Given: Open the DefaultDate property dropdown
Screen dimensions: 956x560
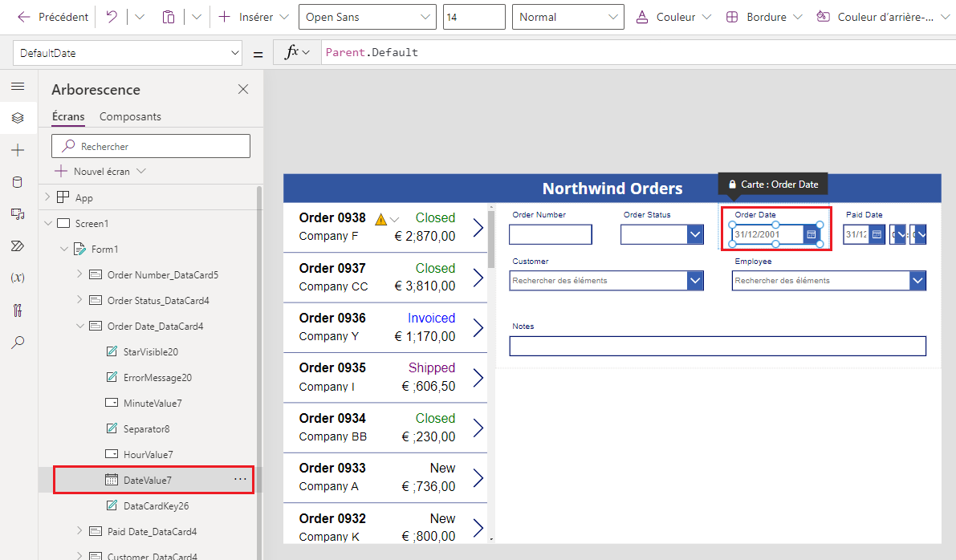Looking at the screenshot, I should [x=128, y=53].
